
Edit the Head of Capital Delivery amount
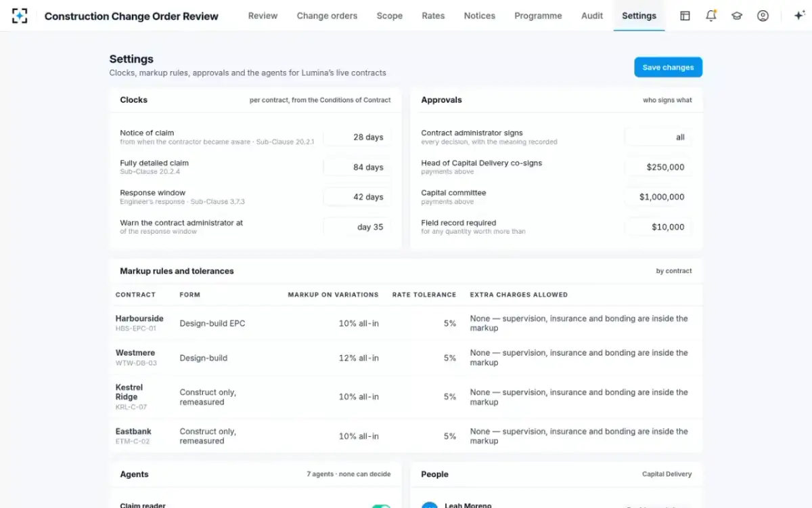pos(658,167)
